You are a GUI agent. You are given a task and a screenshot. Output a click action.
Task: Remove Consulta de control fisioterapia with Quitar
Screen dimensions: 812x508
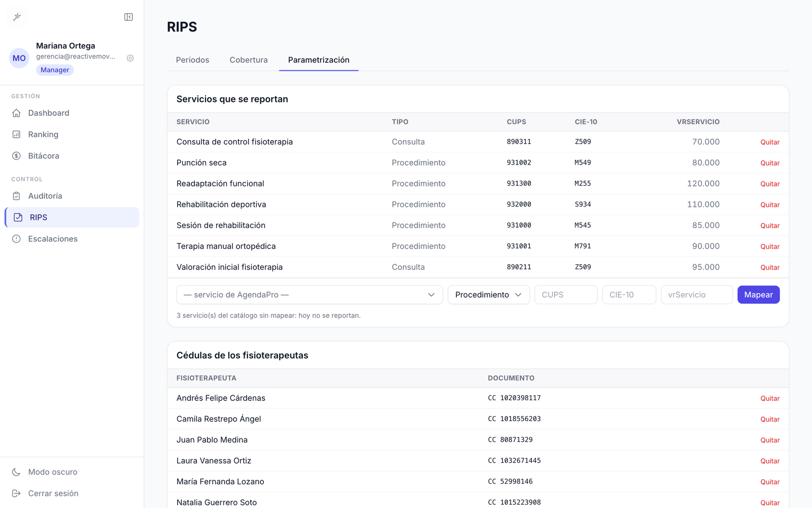point(770,142)
